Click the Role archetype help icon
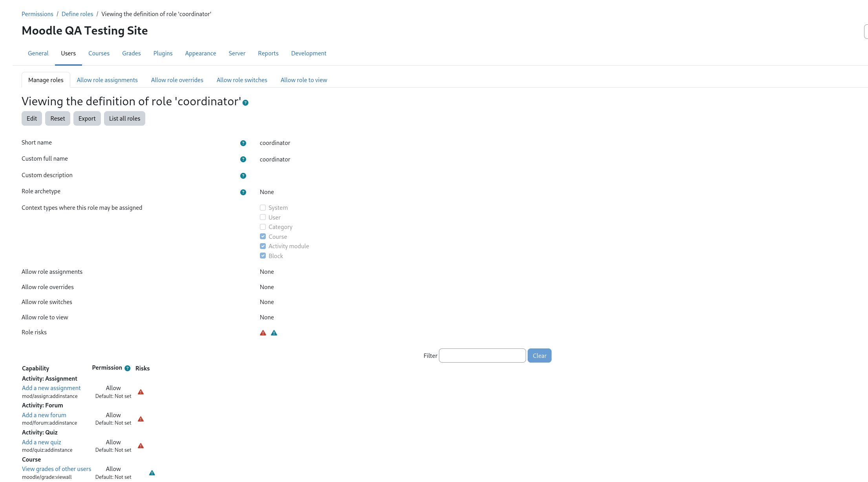 (x=243, y=192)
